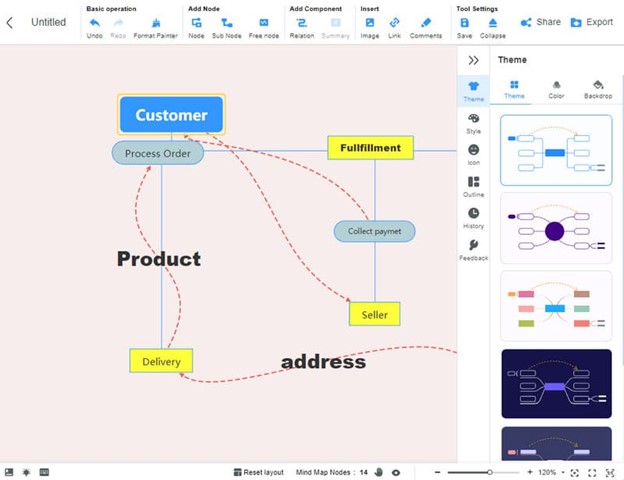The image size is (624, 480).
Task: Click the Export button
Action: tap(592, 22)
